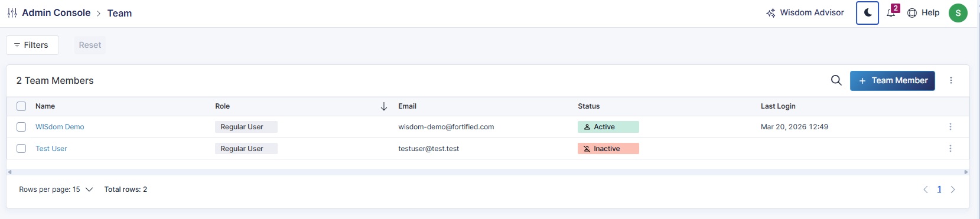Check the Test User row checkbox
Screen dimensions: 980x219
point(21,149)
